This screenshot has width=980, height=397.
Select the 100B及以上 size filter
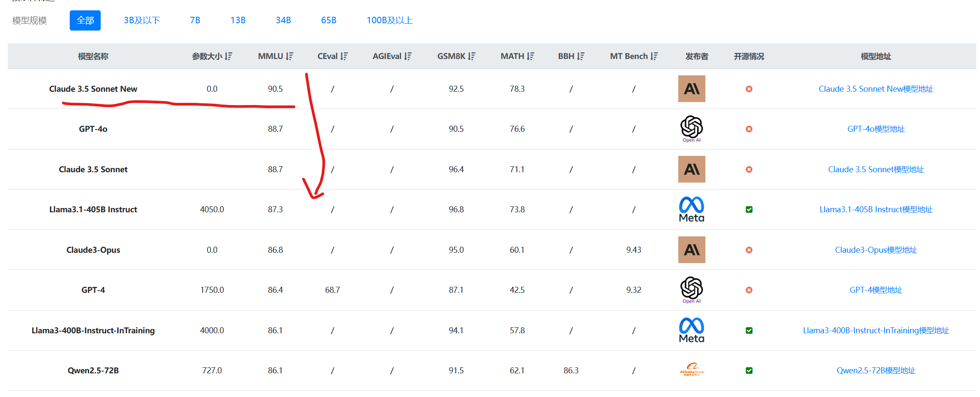(390, 20)
